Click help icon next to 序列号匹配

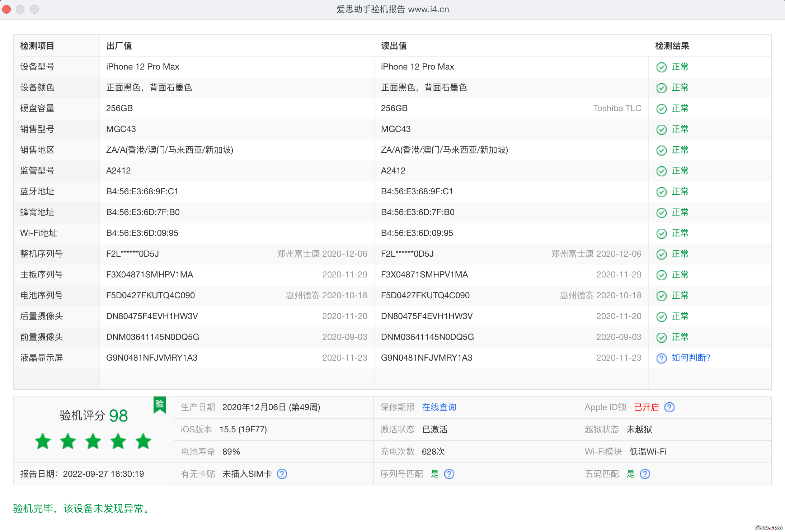click(449, 474)
